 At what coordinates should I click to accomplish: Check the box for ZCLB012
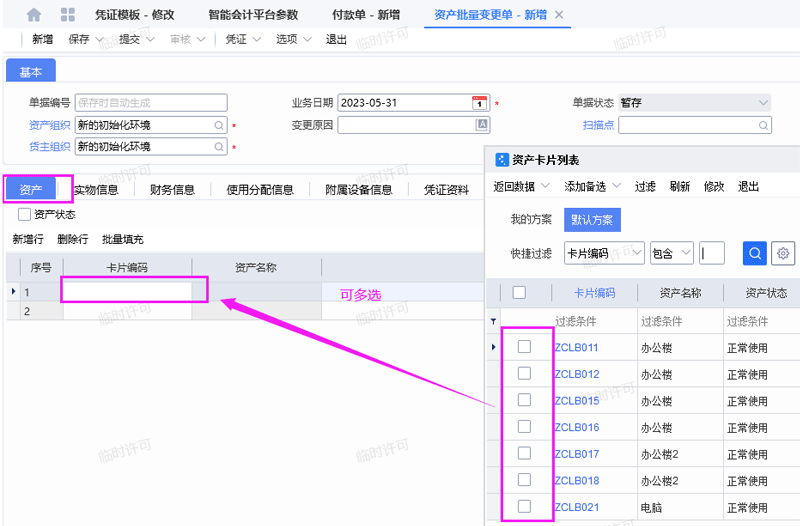(x=524, y=373)
